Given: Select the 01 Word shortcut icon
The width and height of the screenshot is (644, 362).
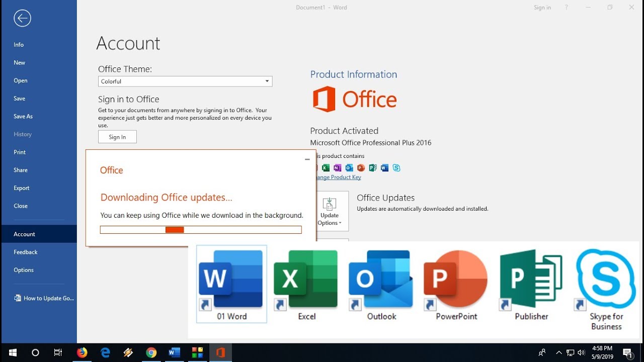Looking at the screenshot, I should click(231, 284).
